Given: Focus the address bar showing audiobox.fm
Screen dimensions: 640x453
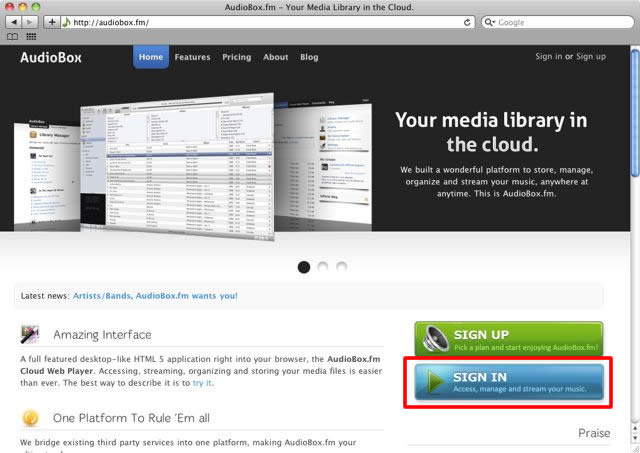Looking at the screenshot, I should pyautogui.click(x=267, y=22).
